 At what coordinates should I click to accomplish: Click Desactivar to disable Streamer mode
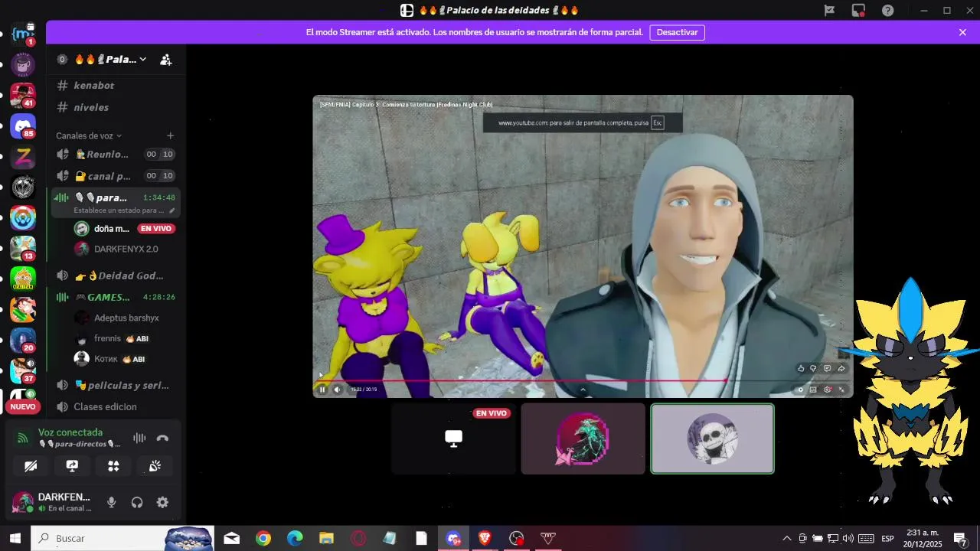coord(677,32)
